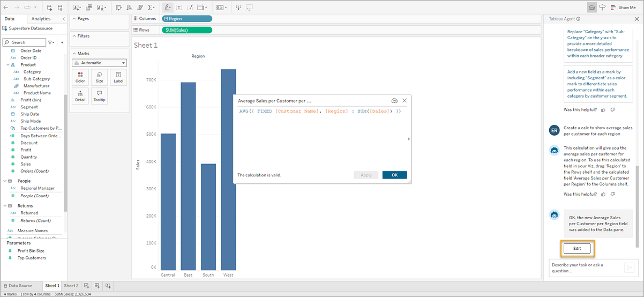The width and height of the screenshot is (644, 297).
Task: Click the Label button on the Marks card
Action: (x=118, y=77)
